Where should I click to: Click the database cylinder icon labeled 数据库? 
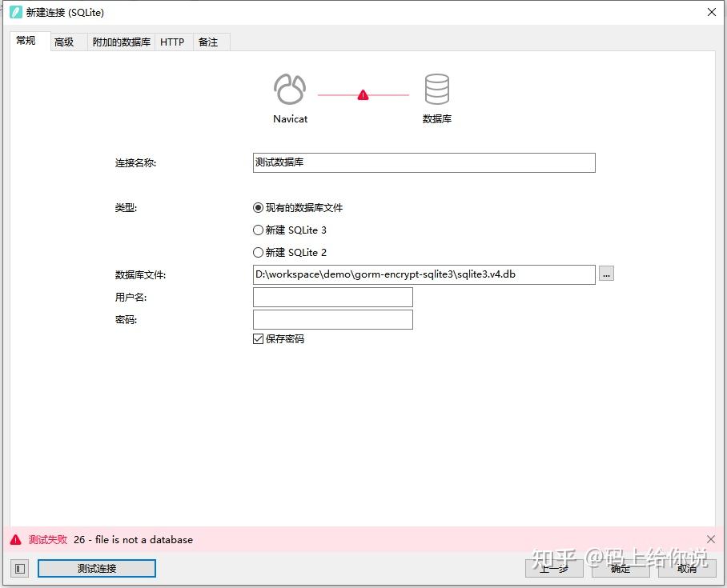pos(437,90)
